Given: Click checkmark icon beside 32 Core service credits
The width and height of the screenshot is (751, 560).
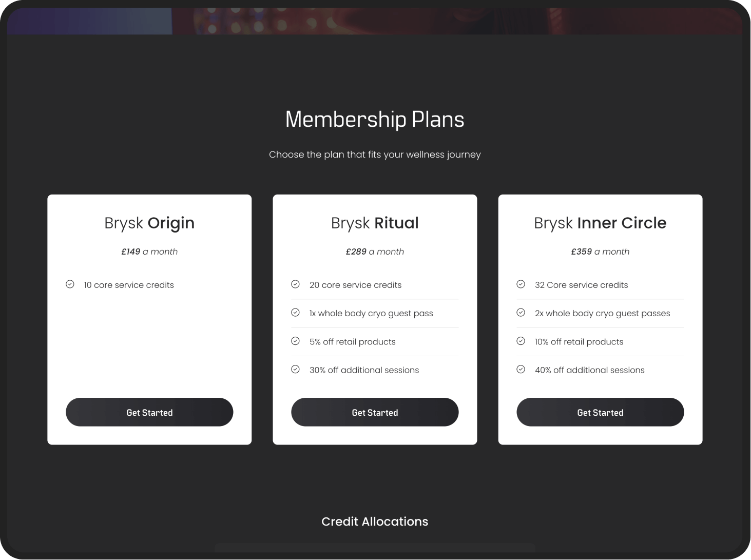Looking at the screenshot, I should tap(521, 284).
